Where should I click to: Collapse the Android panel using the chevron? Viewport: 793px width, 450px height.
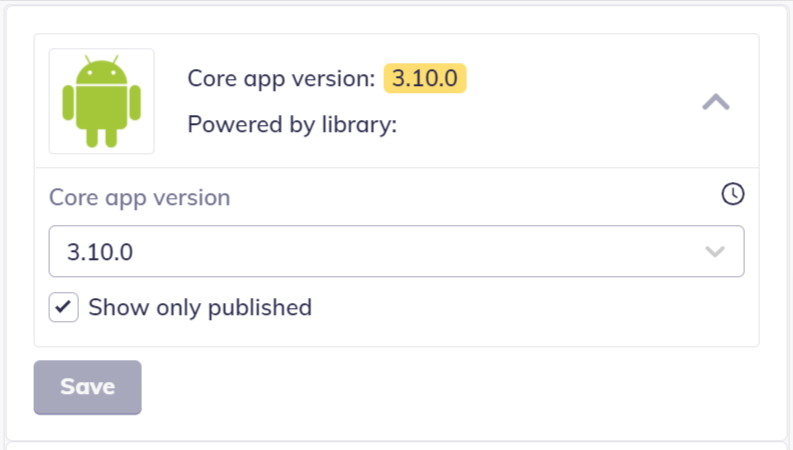(x=716, y=102)
